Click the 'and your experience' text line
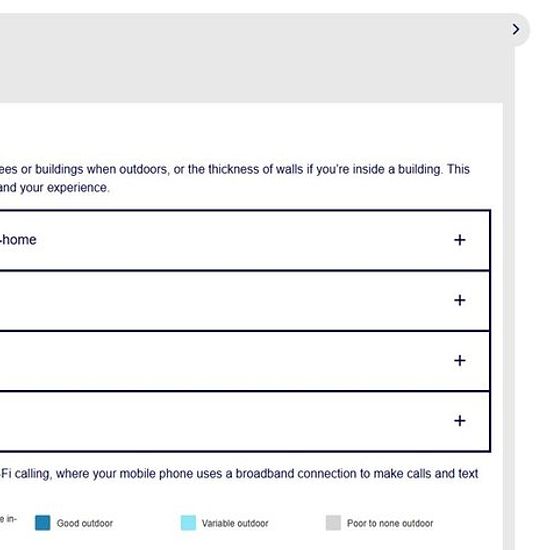 coord(55,188)
